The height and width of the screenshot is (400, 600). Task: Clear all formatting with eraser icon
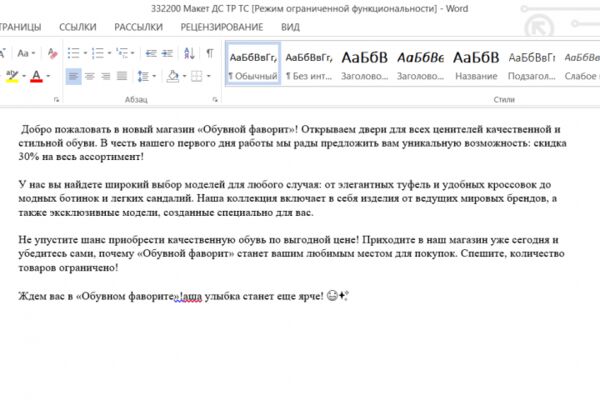coord(52,53)
